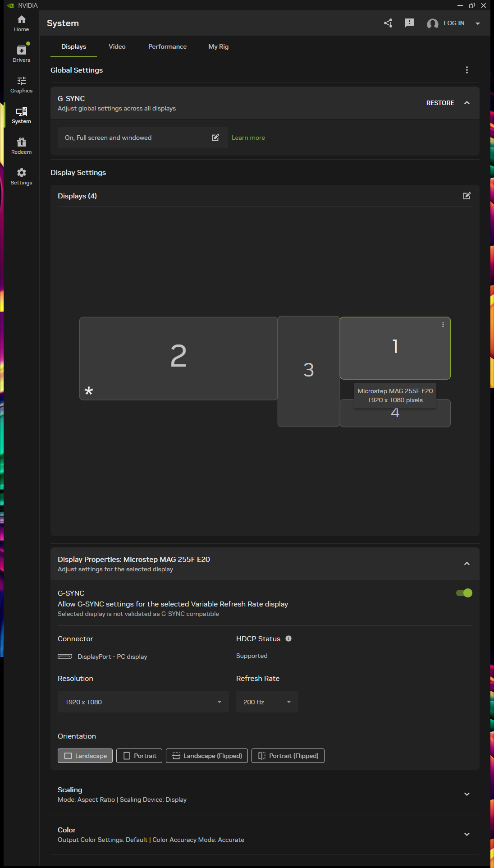
Task: Collapse the Display Properties panel
Action: [x=467, y=564]
